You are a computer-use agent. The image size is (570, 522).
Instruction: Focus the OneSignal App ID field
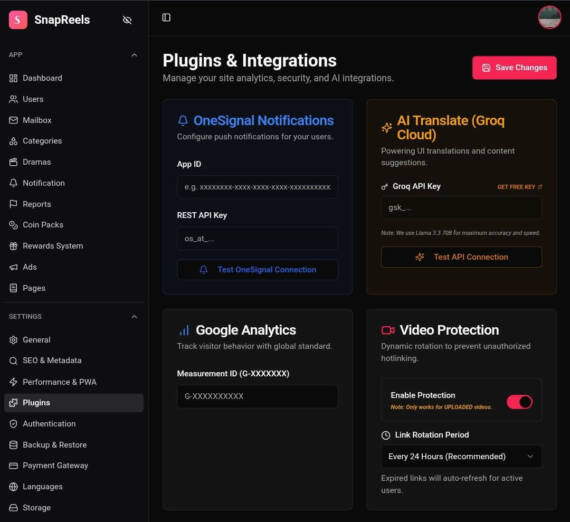click(x=257, y=187)
